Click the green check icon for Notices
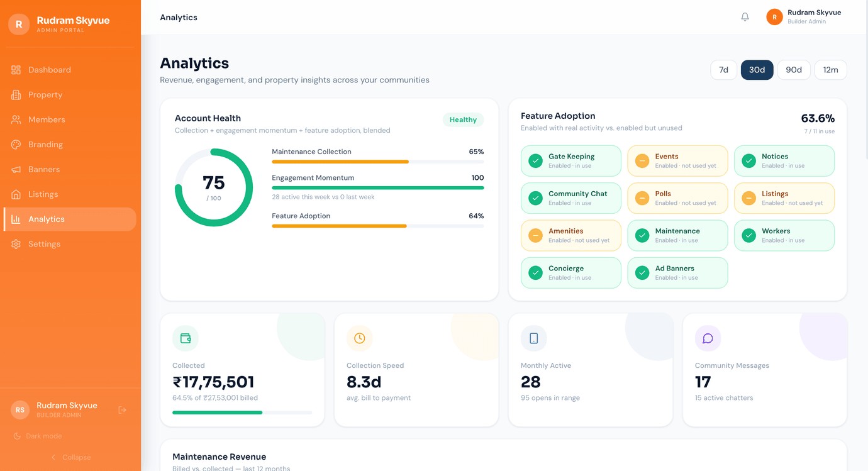868x471 pixels. coord(749,161)
